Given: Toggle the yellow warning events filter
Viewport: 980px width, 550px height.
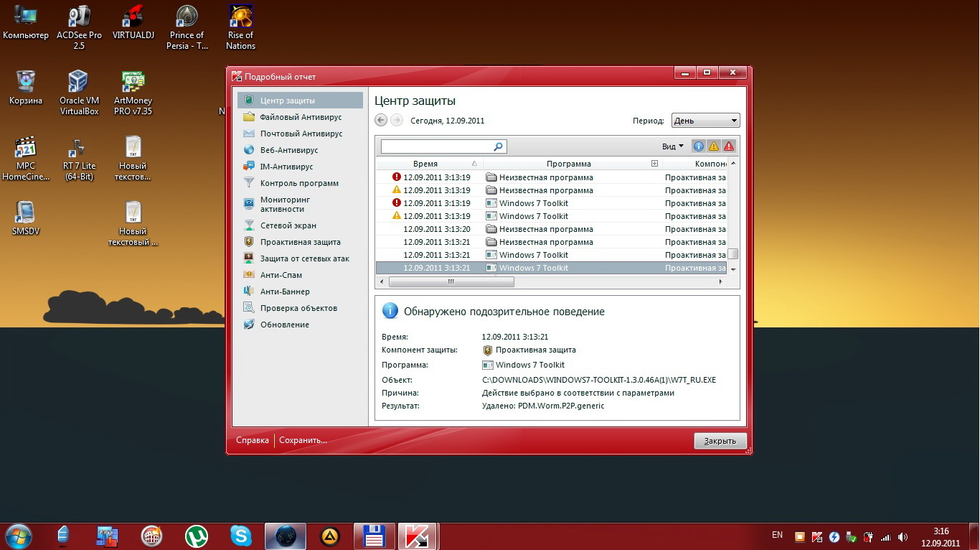Looking at the screenshot, I should [713, 146].
